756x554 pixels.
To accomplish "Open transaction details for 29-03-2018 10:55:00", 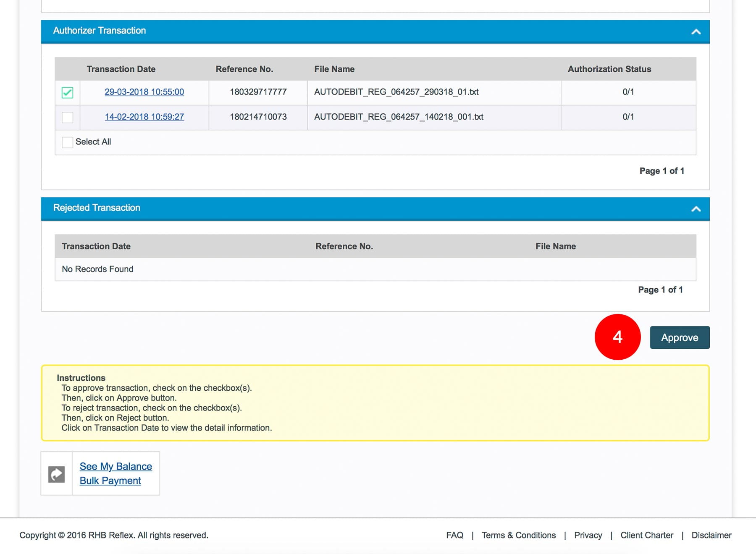I will point(144,92).
